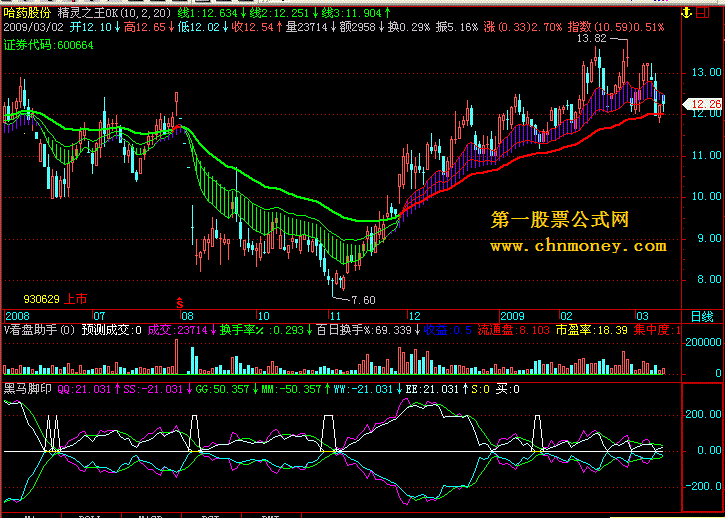
Task: Click the 市盈率:18.39 value
Action: point(591,330)
